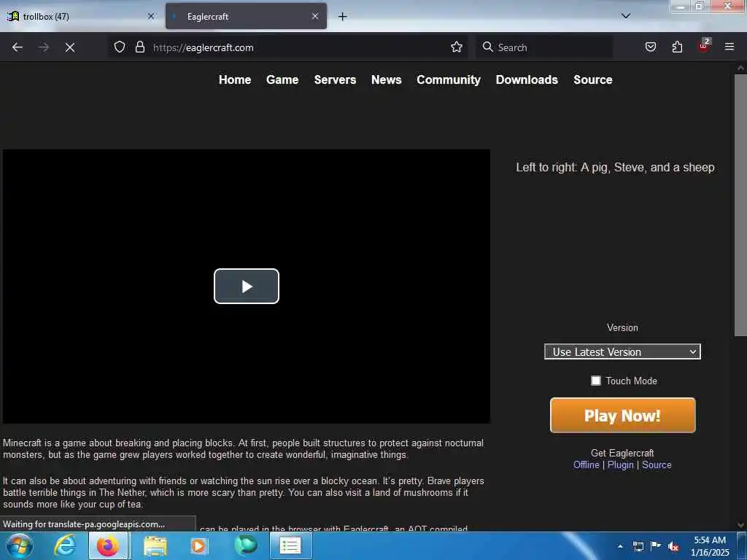Screen dimensions: 747x560
Task: Open the network tray icon
Action: click(x=638, y=546)
